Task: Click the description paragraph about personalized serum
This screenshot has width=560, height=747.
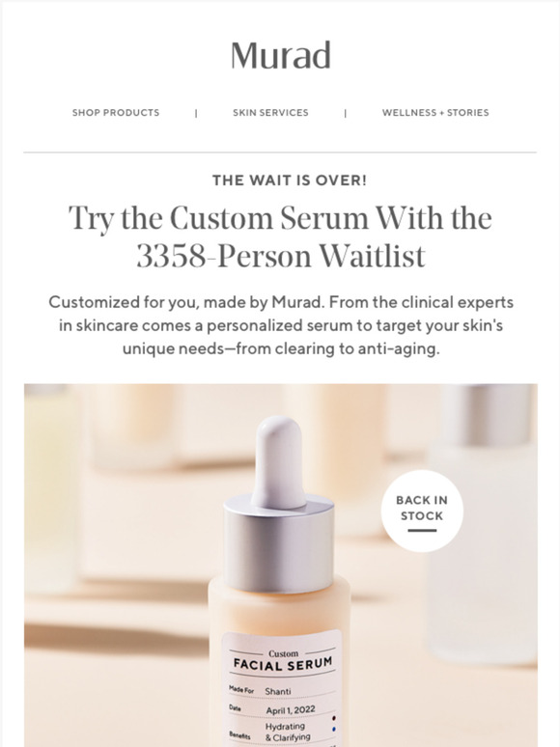Action: [281, 325]
